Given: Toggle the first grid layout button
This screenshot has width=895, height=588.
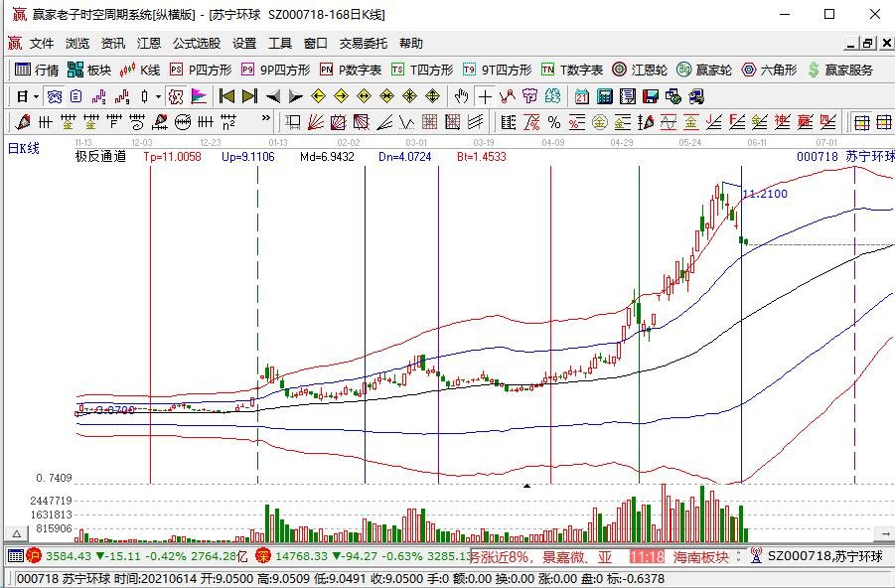Looking at the screenshot, I should [x=861, y=122].
